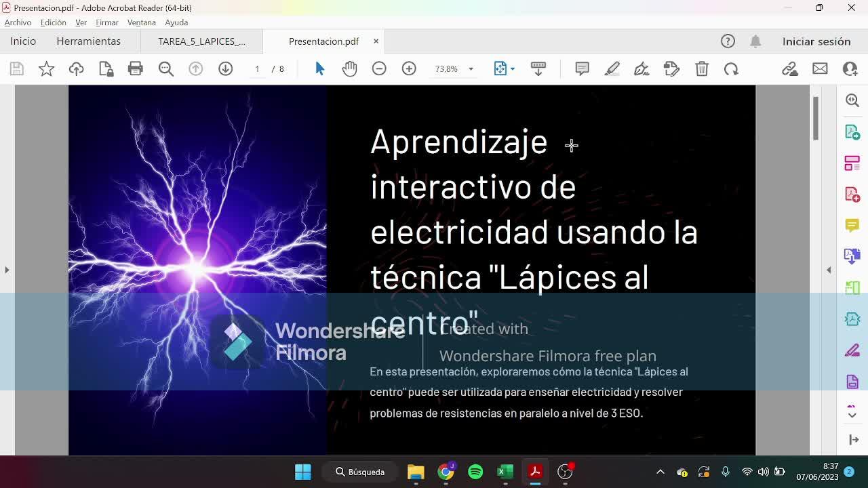Open the Help question mark icon

[x=728, y=41]
